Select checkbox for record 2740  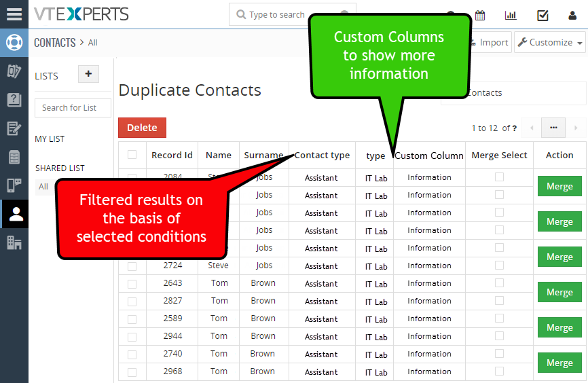132,354
